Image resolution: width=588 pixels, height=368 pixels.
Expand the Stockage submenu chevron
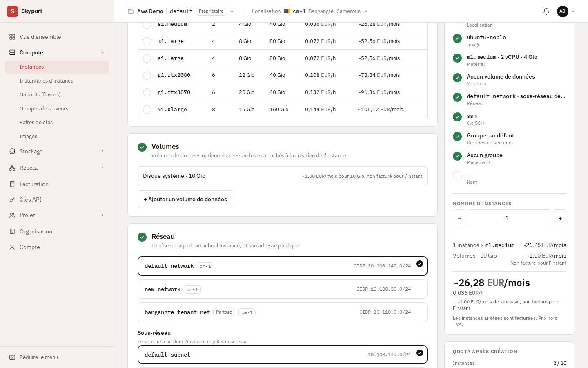pos(102,151)
